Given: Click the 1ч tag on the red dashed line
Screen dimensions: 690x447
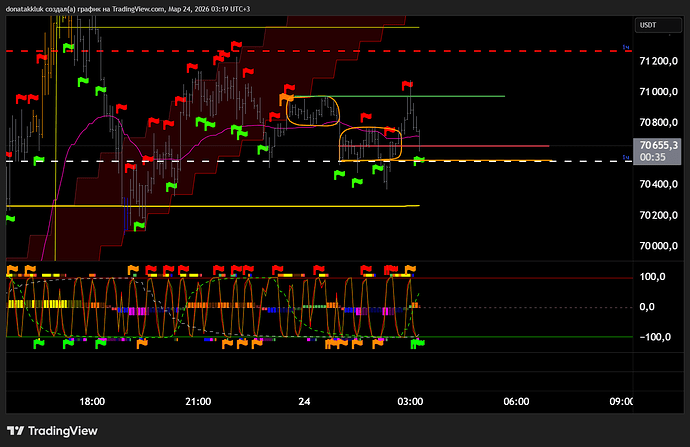Looking at the screenshot, I should (x=626, y=48).
